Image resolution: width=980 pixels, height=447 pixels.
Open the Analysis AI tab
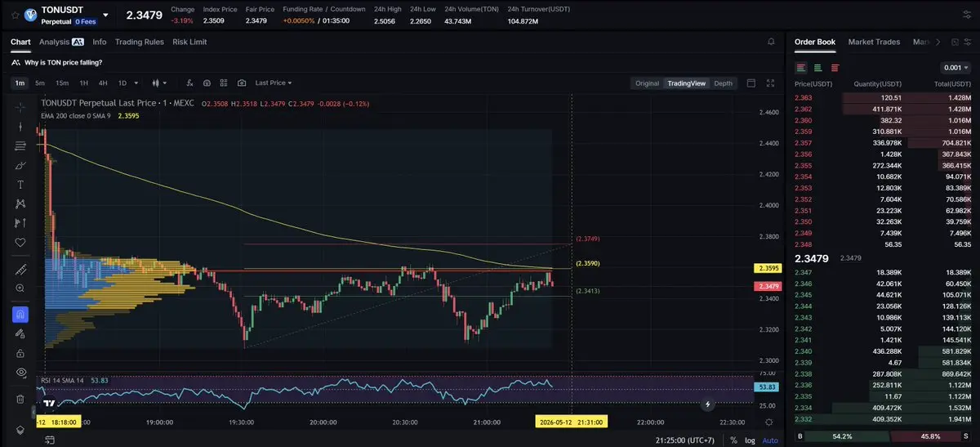61,42
